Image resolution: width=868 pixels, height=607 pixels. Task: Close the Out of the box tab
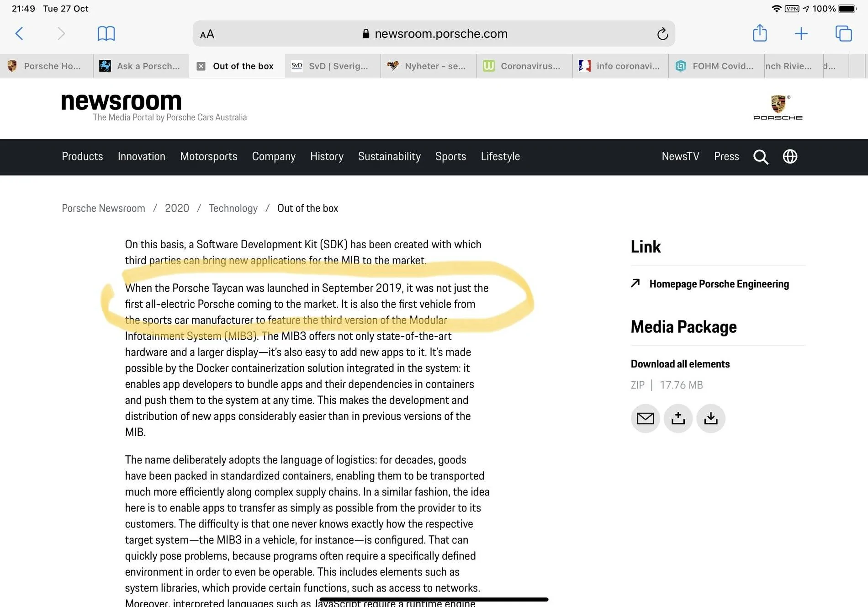pos(201,66)
